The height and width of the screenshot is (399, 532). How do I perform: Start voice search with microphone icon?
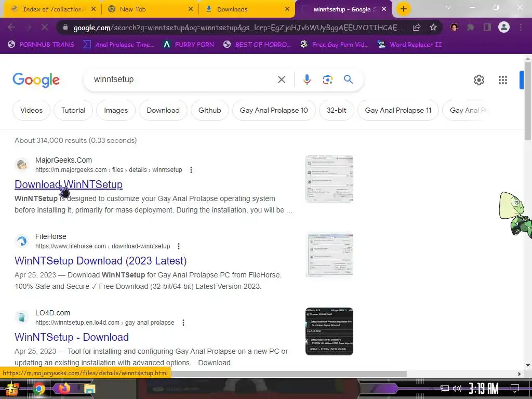point(307,79)
